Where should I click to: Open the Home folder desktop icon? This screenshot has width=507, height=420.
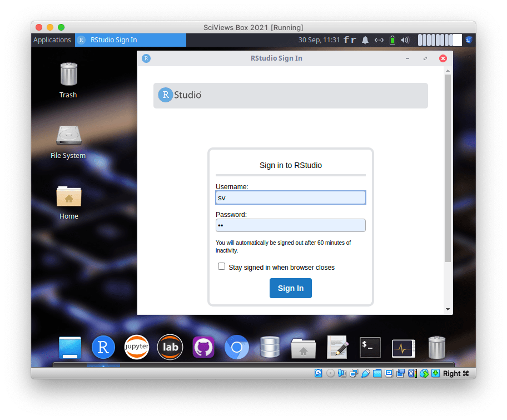point(68,202)
